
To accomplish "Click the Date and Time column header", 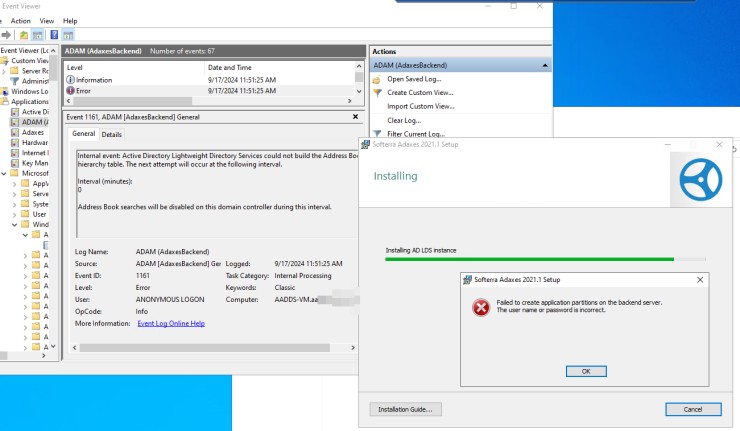I will coord(279,68).
